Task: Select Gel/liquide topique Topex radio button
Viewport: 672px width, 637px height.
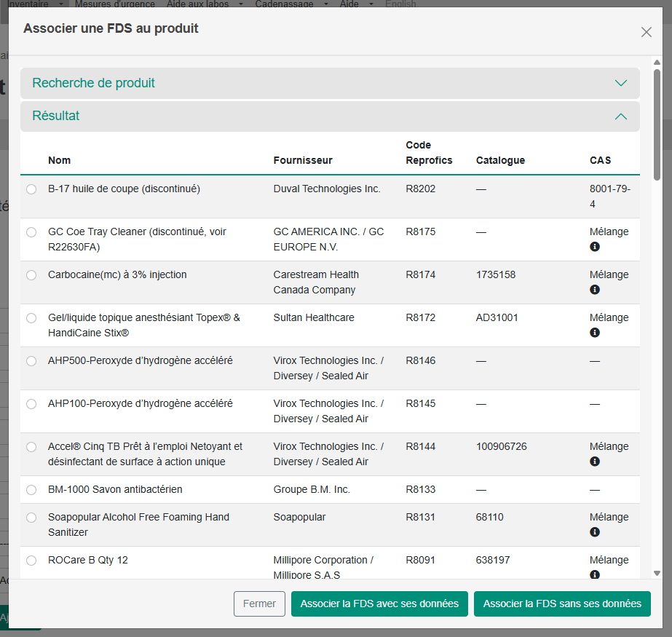Action: [31, 317]
